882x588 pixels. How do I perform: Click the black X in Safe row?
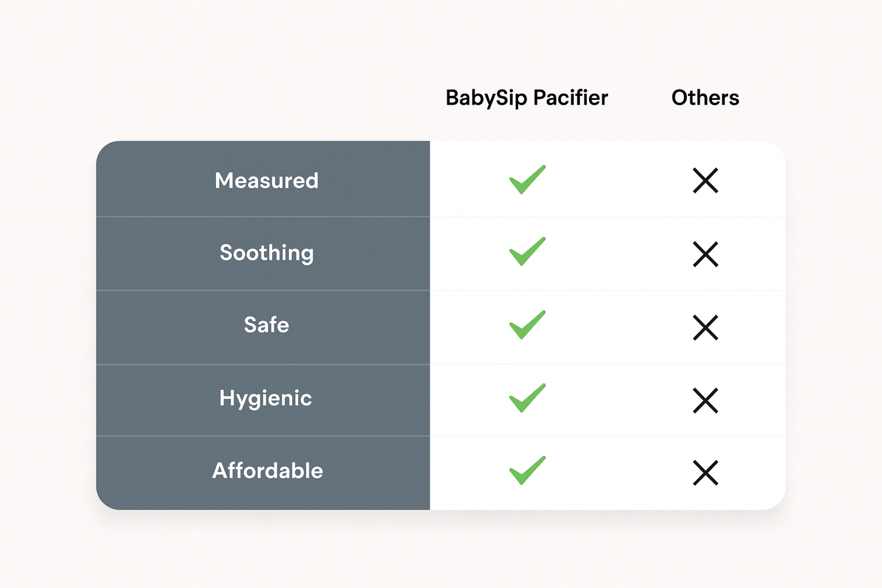coord(705,328)
